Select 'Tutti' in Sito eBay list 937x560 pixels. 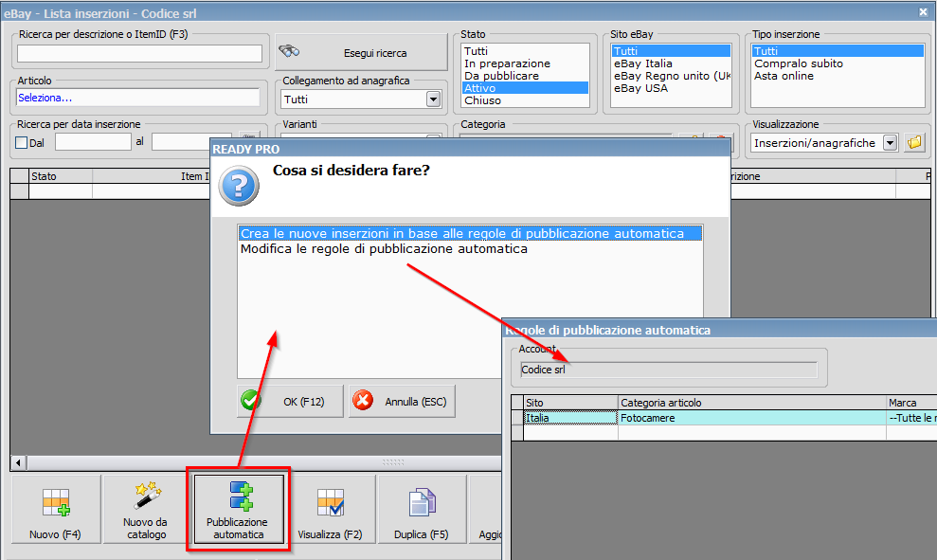(x=671, y=51)
